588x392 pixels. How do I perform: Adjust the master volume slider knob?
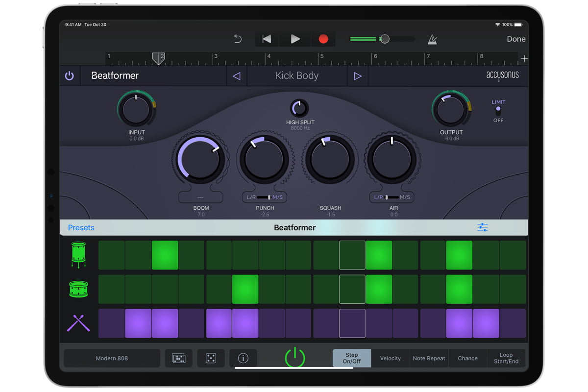385,39
